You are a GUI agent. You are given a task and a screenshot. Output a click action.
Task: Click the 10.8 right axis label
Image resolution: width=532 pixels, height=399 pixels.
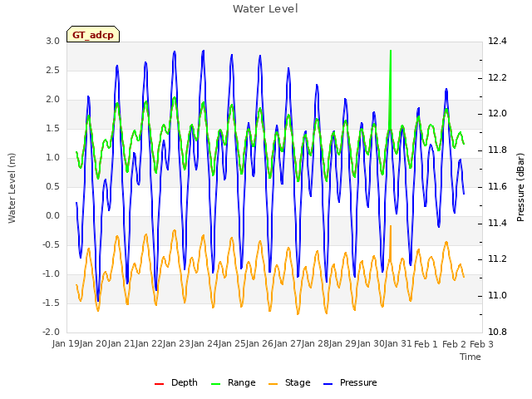497,332
